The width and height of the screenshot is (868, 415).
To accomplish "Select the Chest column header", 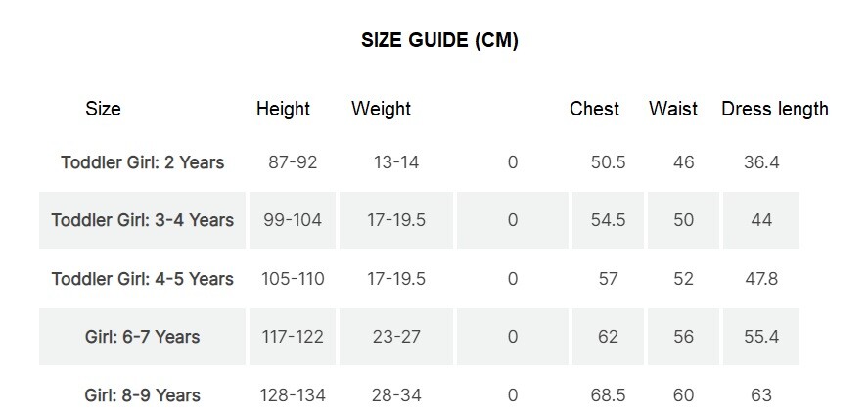I will click(x=594, y=109).
